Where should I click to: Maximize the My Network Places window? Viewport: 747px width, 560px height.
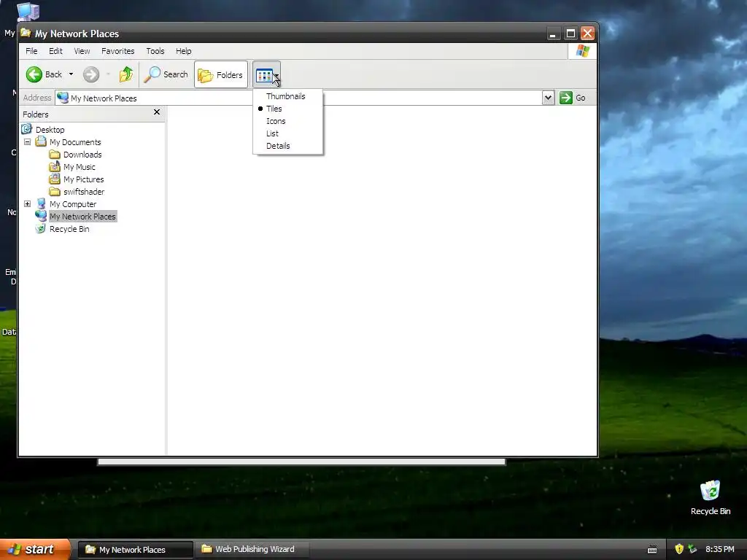point(570,34)
